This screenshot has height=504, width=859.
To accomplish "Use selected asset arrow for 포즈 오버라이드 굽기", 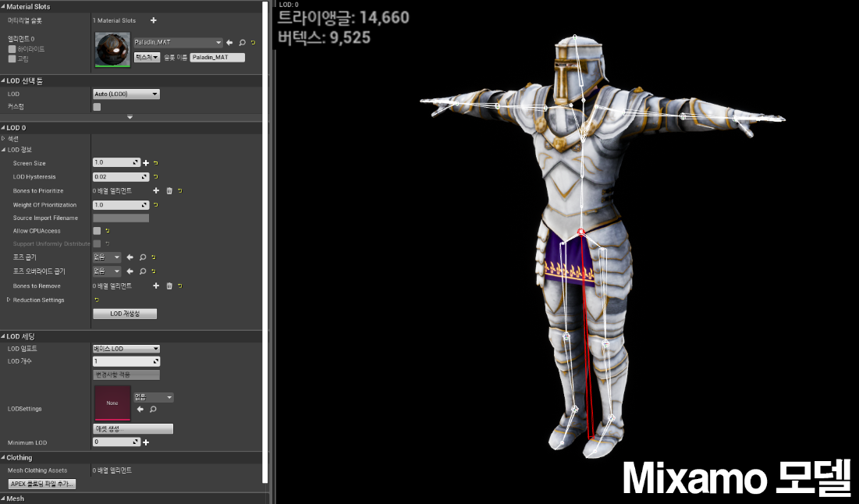I will click(x=130, y=272).
